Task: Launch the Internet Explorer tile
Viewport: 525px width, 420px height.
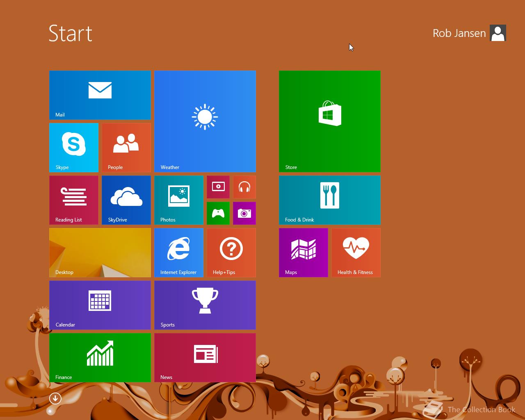Action: (179, 253)
